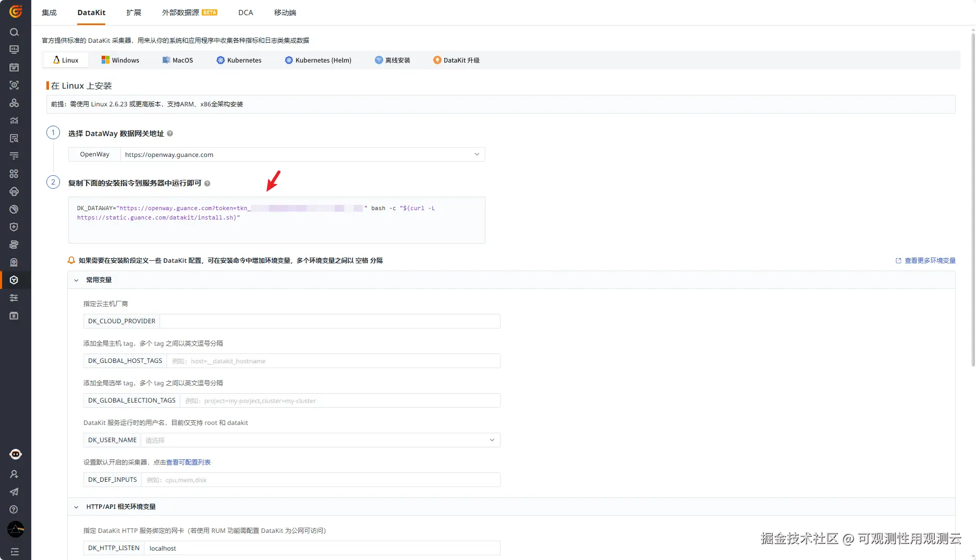This screenshot has height=560, width=976.
Task: Select the Kubernetes (Helm) tab
Action: pos(318,60)
